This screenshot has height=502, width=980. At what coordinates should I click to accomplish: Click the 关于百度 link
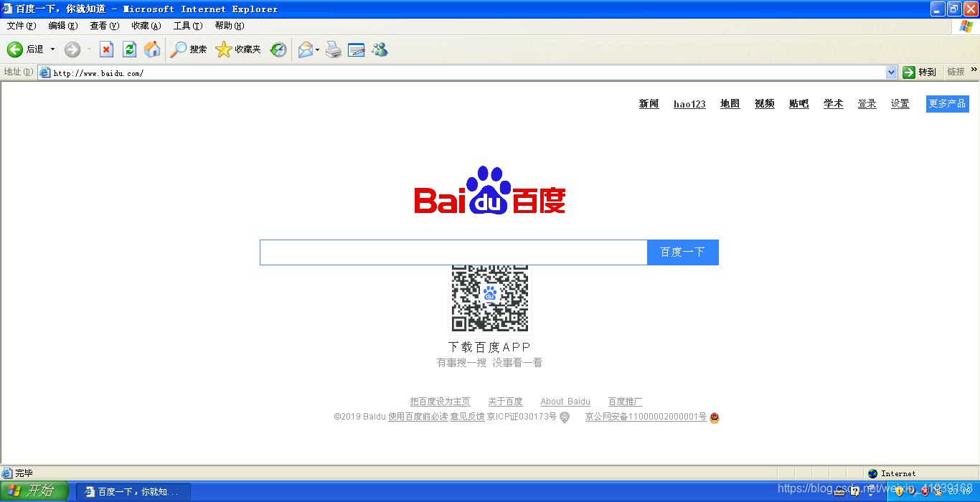[505, 402]
